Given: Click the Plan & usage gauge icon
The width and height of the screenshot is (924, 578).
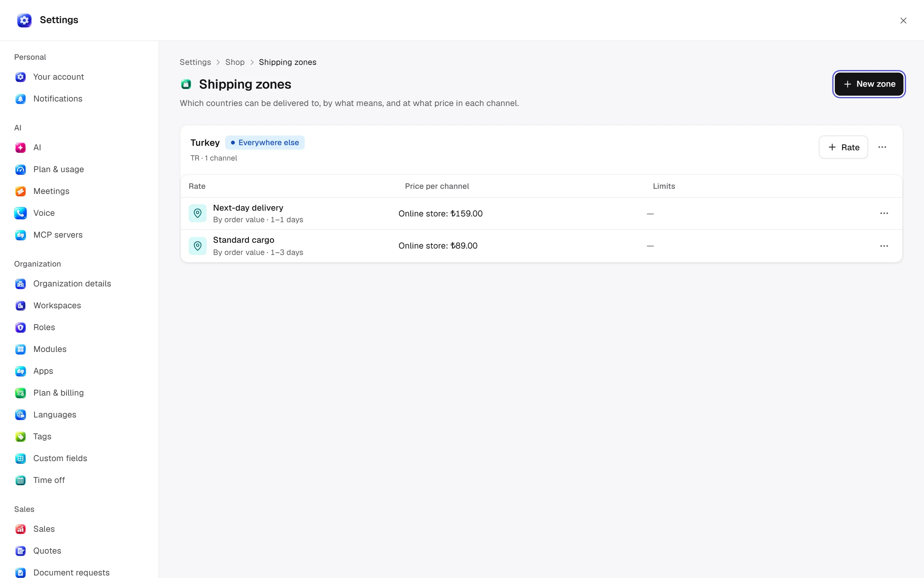Looking at the screenshot, I should click(21, 169).
